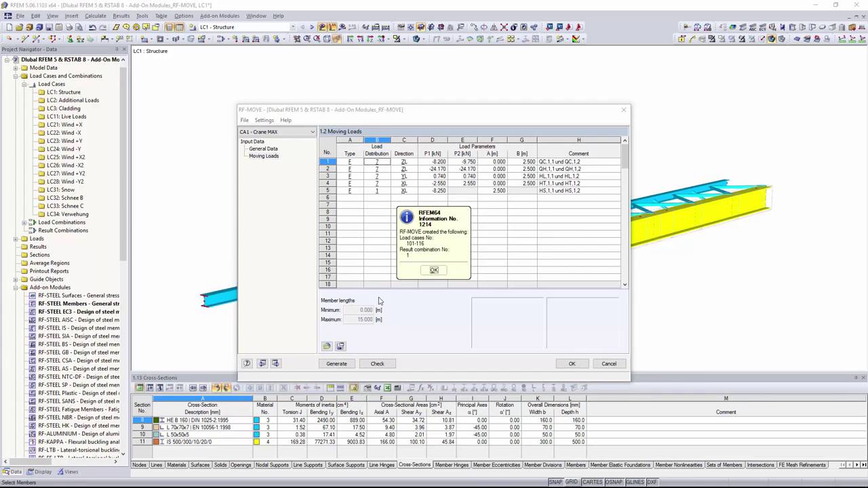Click cross-section library icon in table toolbar
Image resolution: width=868 pixels, height=488 pixels.
coord(368,388)
